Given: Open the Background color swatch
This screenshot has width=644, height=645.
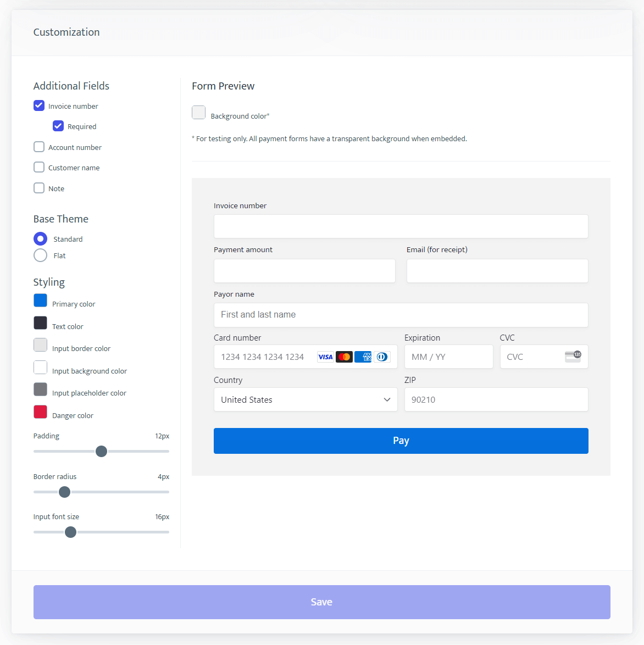Looking at the screenshot, I should click(199, 112).
